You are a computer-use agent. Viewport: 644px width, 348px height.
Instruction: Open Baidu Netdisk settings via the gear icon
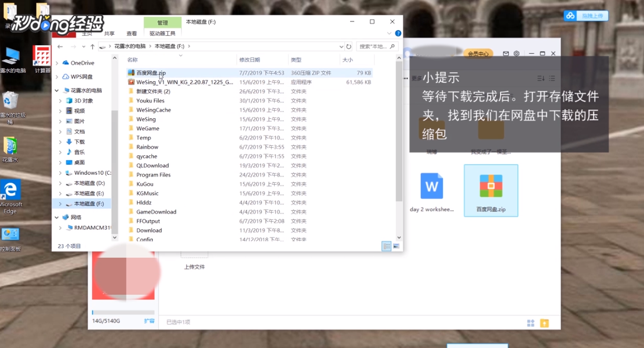click(x=516, y=53)
